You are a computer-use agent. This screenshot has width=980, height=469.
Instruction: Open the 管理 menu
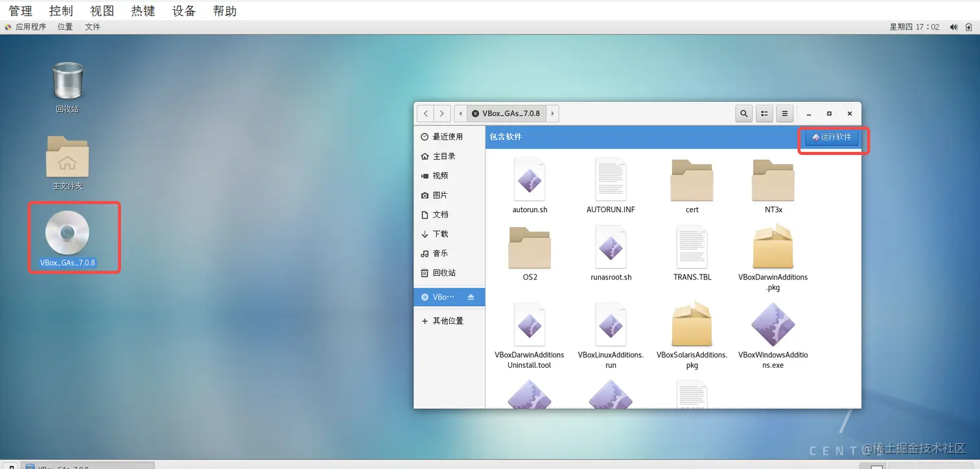21,11
